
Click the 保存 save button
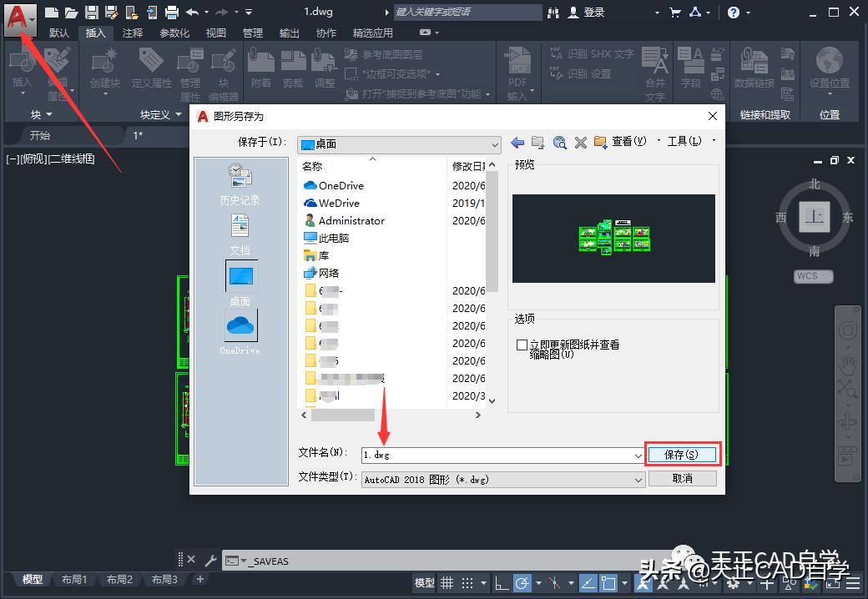681,454
